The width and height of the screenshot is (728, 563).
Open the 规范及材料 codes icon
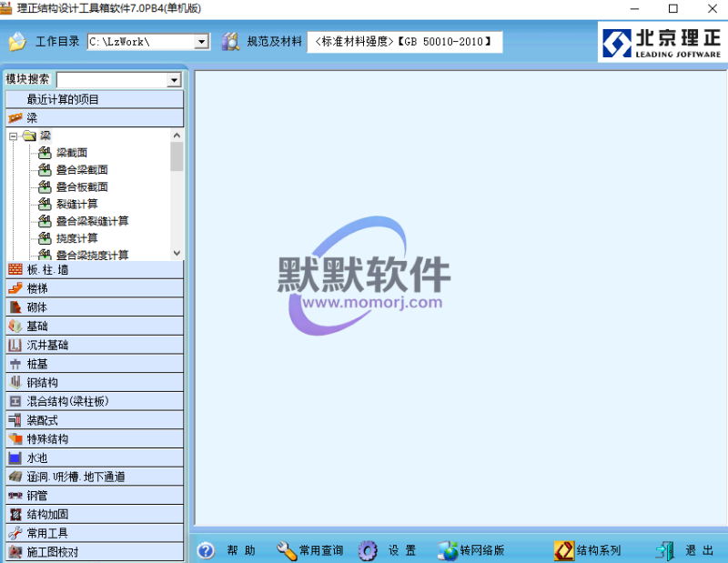point(230,42)
